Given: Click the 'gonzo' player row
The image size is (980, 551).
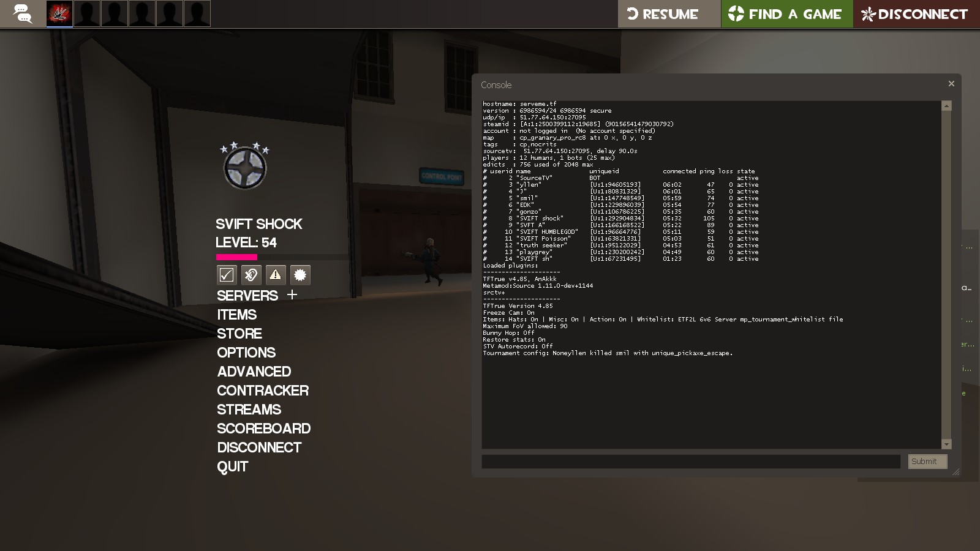Looking at the screenshot, I should point(620,212).
